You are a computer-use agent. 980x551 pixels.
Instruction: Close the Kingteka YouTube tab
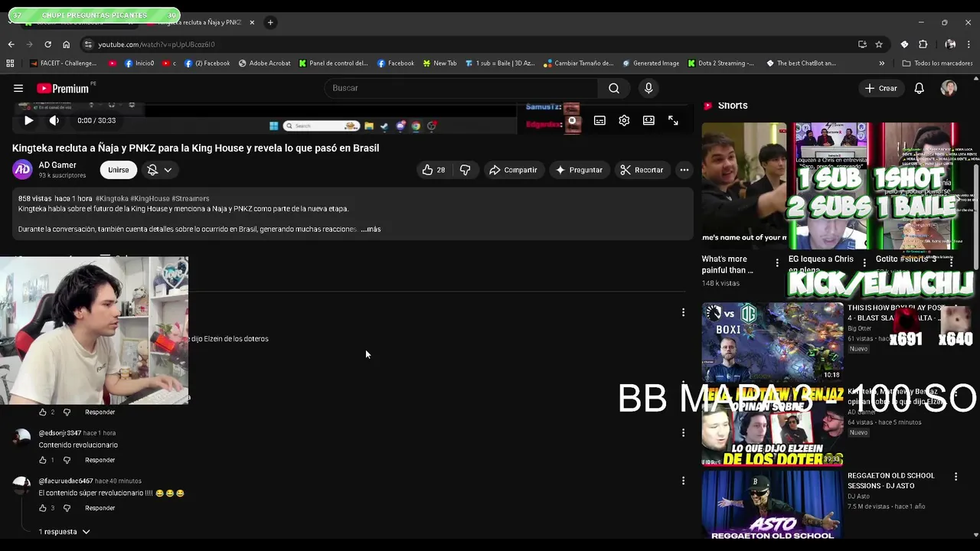coord(252,22)
